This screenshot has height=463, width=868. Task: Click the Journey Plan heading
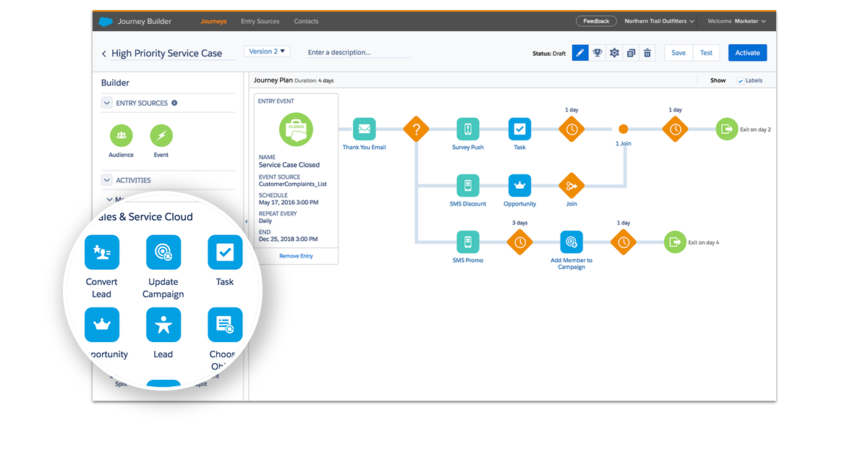coord(273,80)
